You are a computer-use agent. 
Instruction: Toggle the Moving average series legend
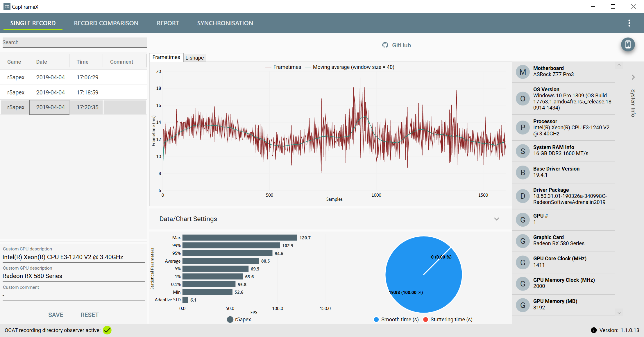pyautogui.click(x=349, y=67)
